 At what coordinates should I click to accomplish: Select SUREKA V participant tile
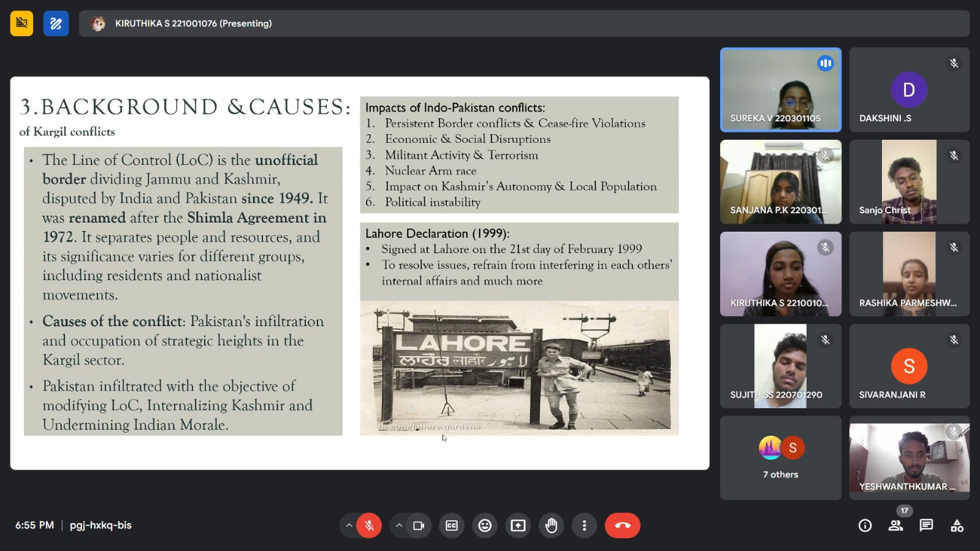780,89
